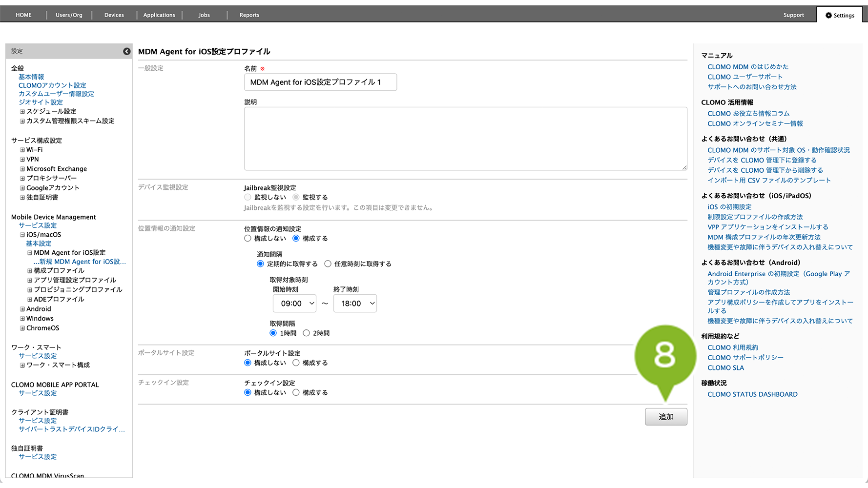868x488 pixels.
Task: Expand the Android plus icon
Action: click(22, 309)
